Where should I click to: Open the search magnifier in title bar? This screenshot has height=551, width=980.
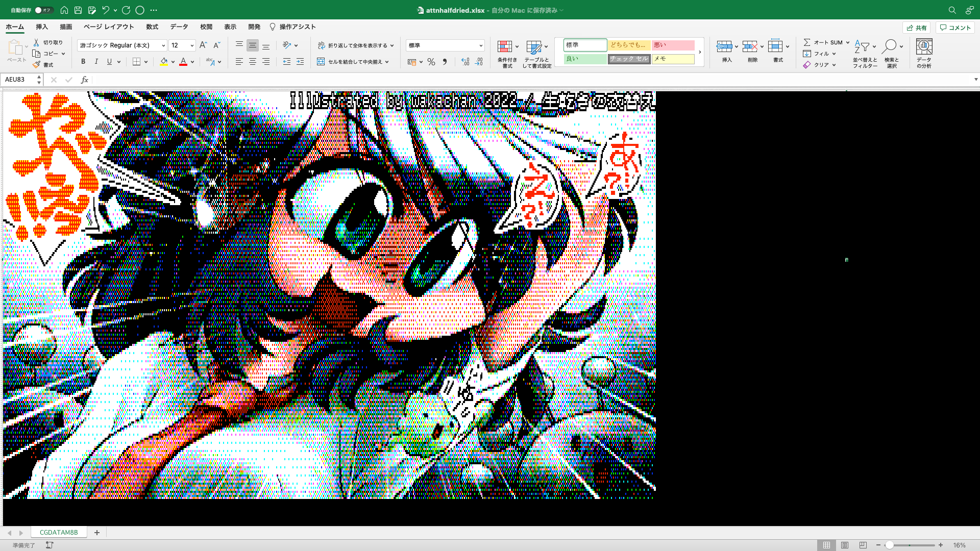(x=952, y=10)
